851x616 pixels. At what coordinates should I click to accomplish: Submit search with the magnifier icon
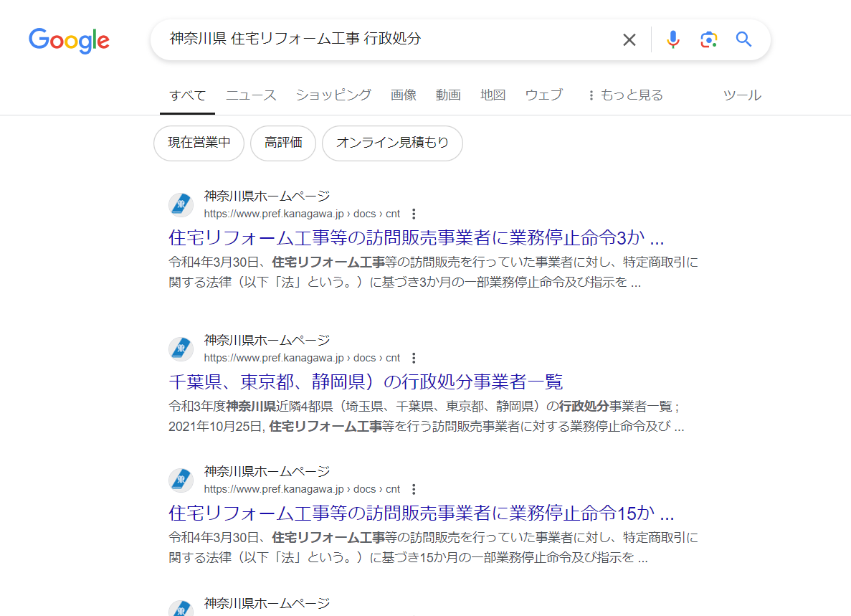(x=743, y=39)
